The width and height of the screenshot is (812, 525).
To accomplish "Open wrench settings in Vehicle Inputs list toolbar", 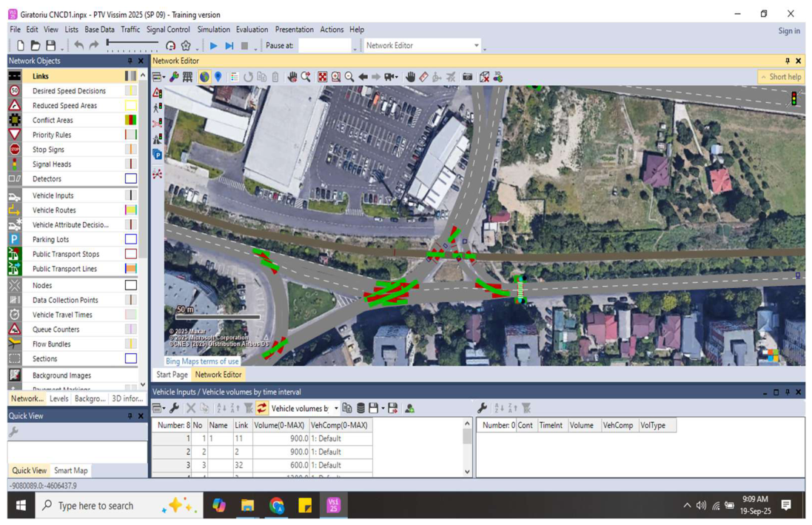I will coord(174,409).
